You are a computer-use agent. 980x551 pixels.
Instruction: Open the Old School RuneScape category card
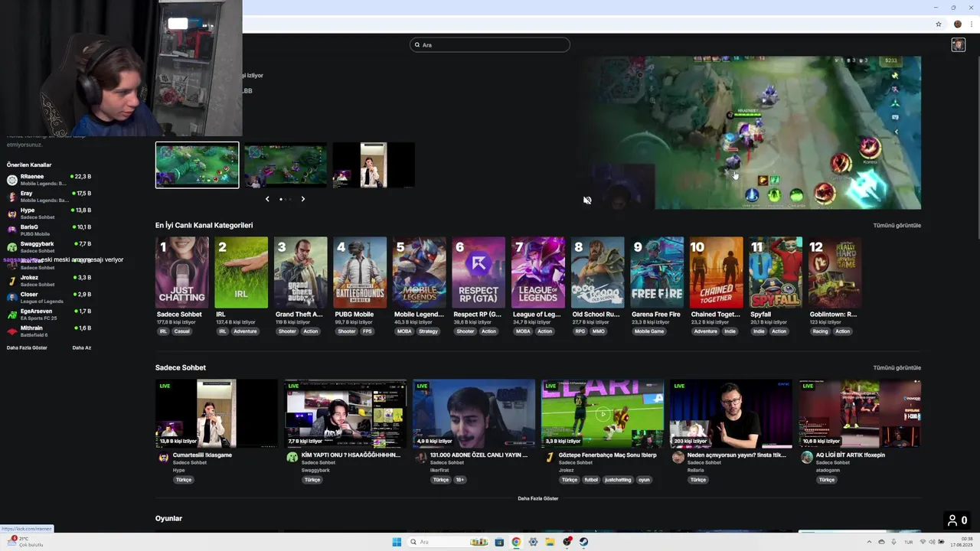[x=597, y=272]
